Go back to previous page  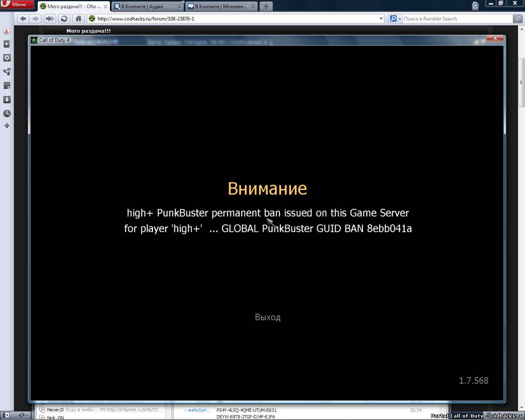tap(23, 18)
